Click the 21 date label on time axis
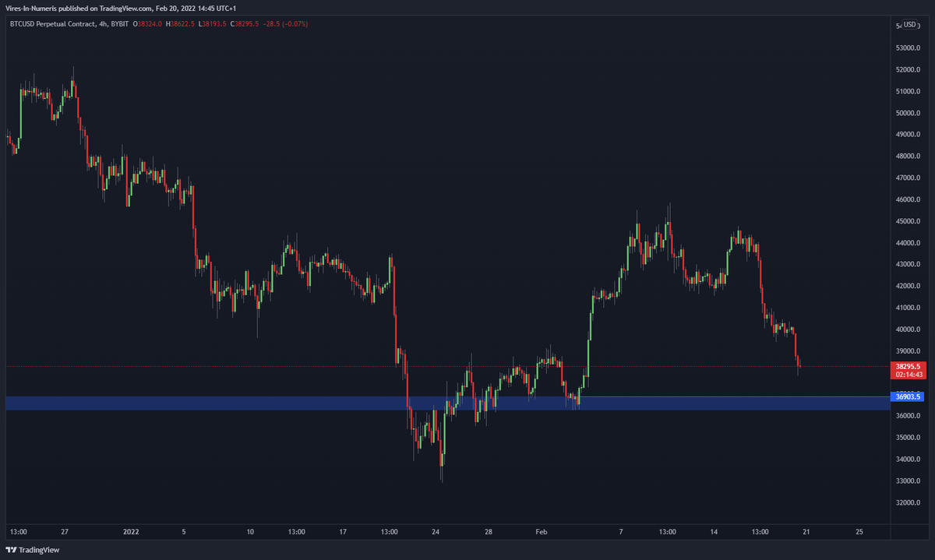Image resolution: width=935 pixels, height=560 pixels. (806, 532)
